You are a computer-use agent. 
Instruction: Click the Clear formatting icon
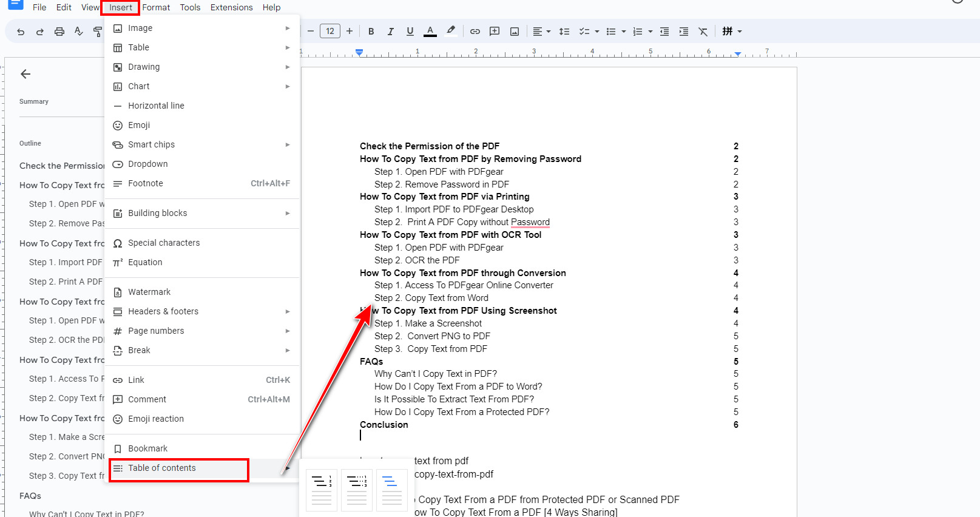703,32
